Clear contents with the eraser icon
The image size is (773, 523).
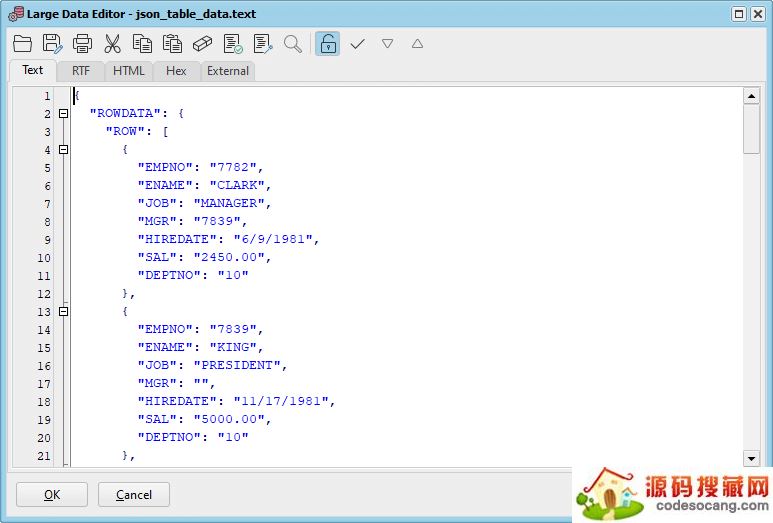[203, 44]
